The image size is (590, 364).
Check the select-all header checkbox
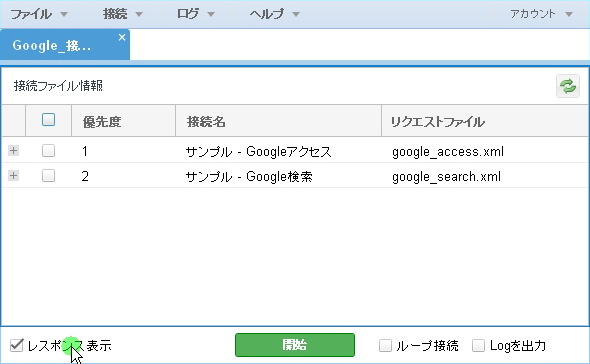coord(48,120)
